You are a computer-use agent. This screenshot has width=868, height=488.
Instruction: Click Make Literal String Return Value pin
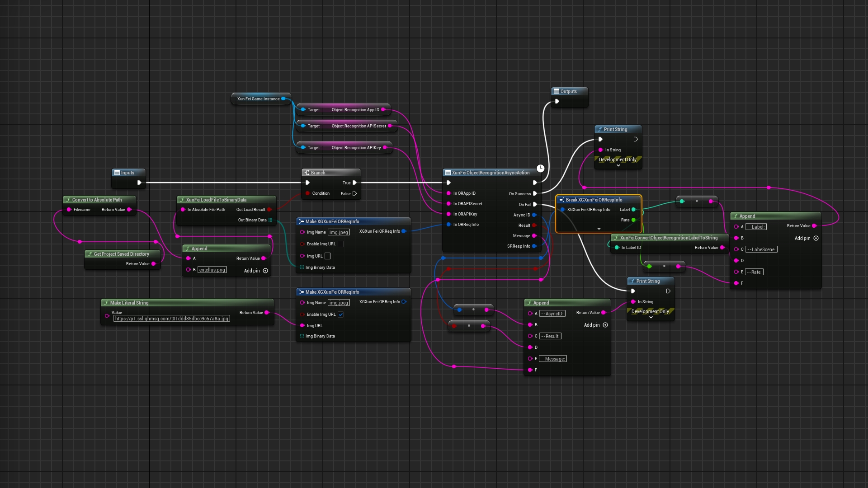pos(267,313)
